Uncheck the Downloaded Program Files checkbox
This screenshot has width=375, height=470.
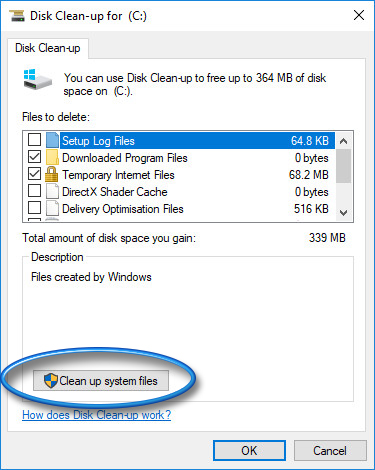(34, 157)
